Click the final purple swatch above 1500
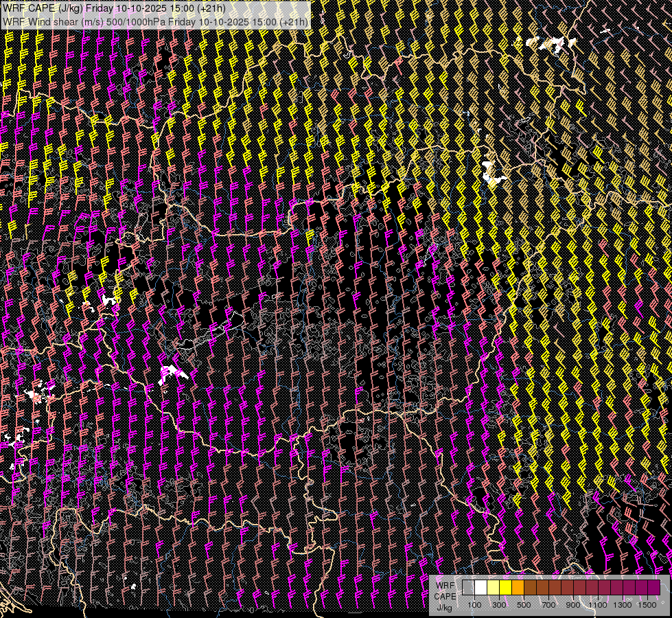This screenshot has width=672, height=618. pos(653,587)
